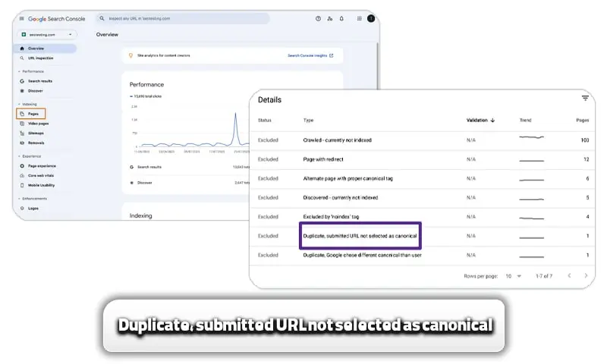Click the Validation sort arrow
Screen dimensions: 607x364
(x=492, y=121)
